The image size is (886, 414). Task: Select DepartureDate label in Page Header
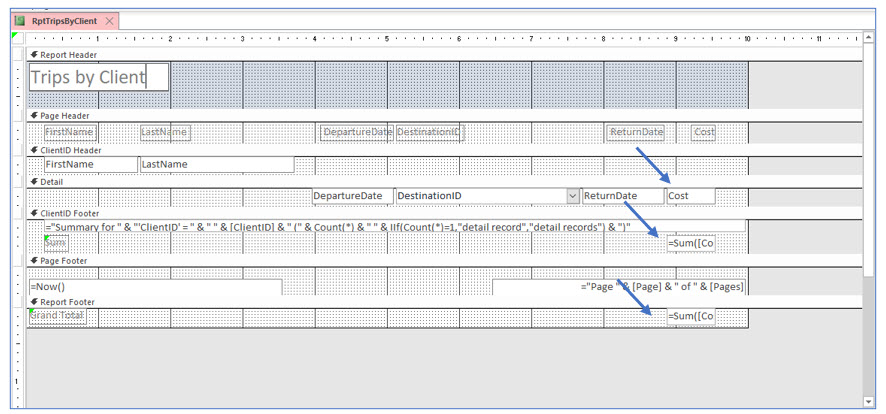coord(357,133)
